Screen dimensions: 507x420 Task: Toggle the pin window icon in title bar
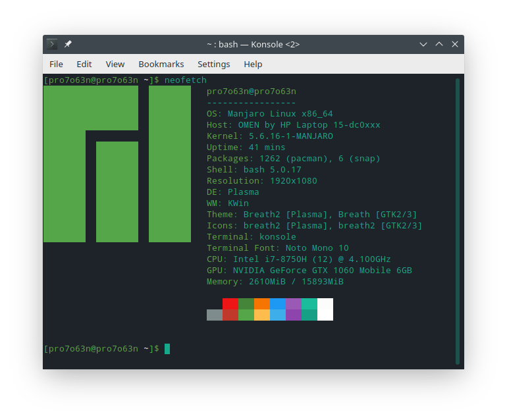click(68, 44)
